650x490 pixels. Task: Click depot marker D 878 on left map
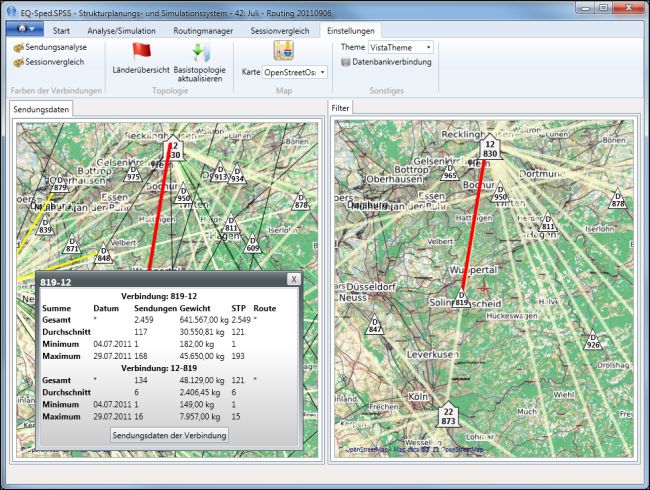coord(301,201)
